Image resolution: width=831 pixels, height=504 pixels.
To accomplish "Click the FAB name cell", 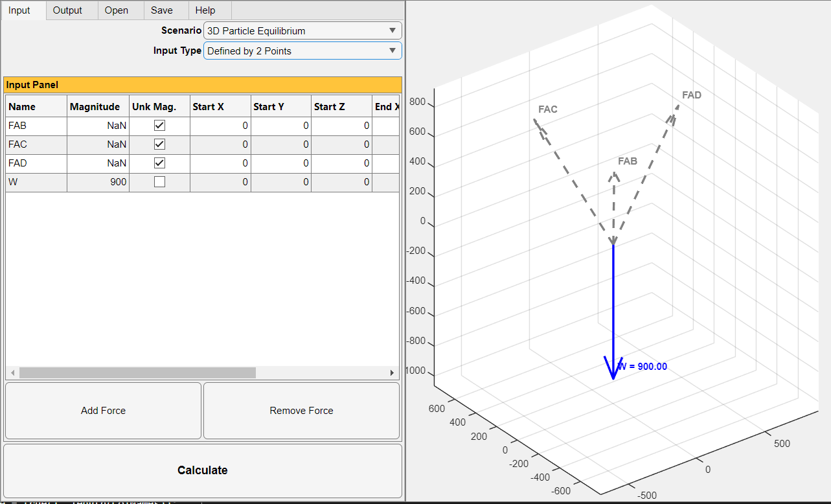I will point(36,126).
